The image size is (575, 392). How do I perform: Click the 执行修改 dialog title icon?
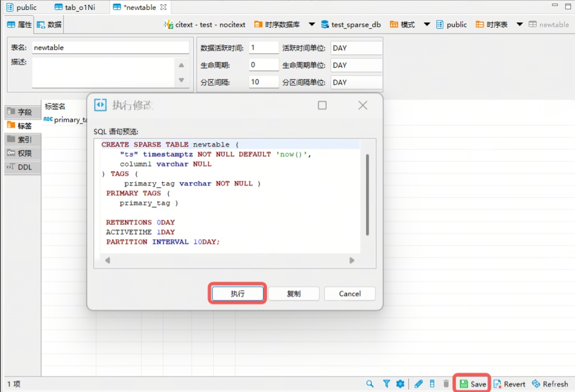pos(100,105)
